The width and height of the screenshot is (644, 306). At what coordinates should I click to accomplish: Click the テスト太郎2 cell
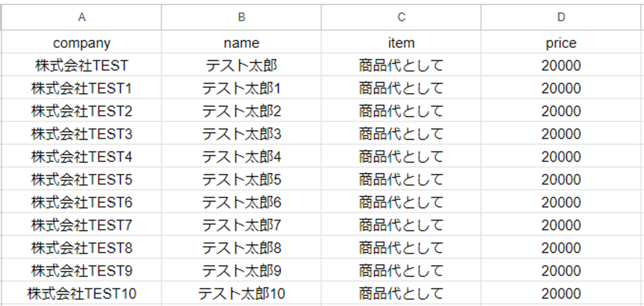pos(241,111)
